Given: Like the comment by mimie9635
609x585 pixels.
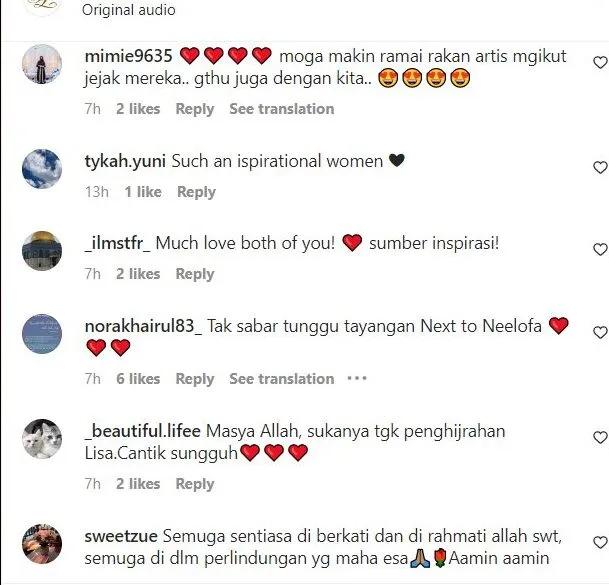Looking at the screenshot, I should click(600, 63).
